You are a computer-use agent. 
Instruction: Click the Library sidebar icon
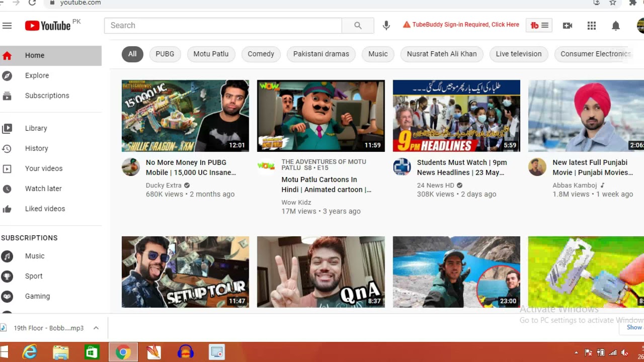7,128
